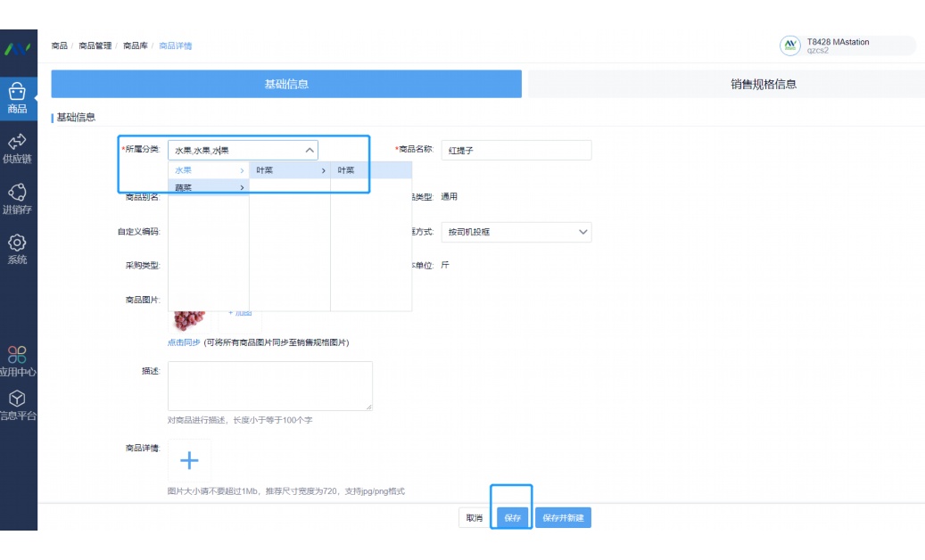This screenshot has height=560, width=925.
Task: Open the 供应链 sidebar module
Action: point(17,148)
